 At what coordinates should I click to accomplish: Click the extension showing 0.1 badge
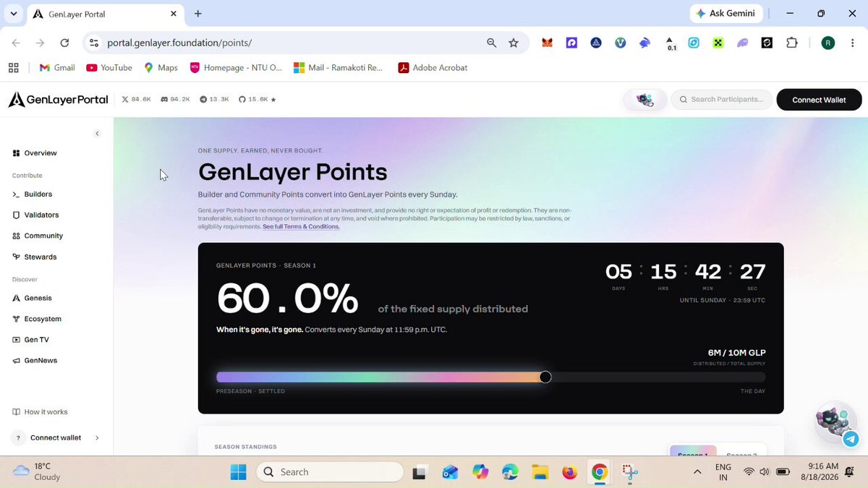(x=670, y=43)
